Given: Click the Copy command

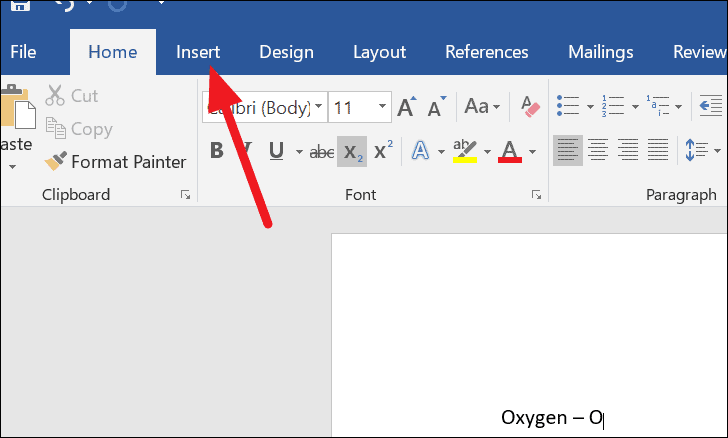Looking at the screenshot, I should click(79, 129).
